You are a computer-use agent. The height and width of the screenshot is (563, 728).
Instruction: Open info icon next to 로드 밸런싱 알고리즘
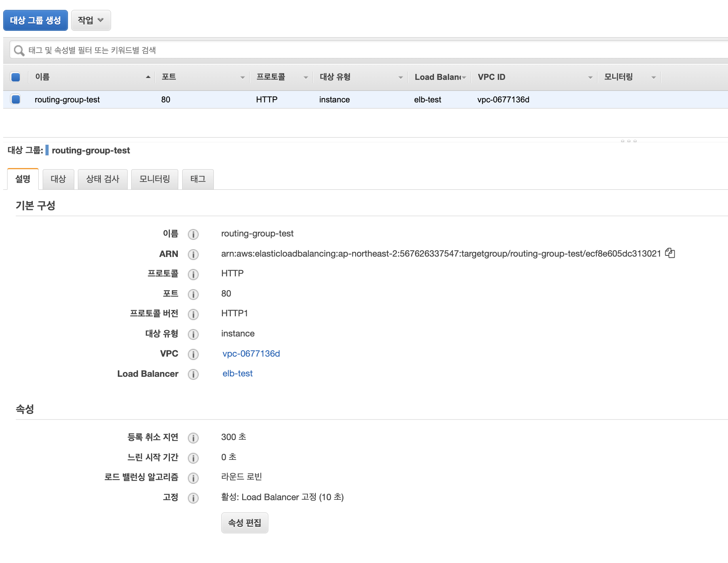click(193, 478)
